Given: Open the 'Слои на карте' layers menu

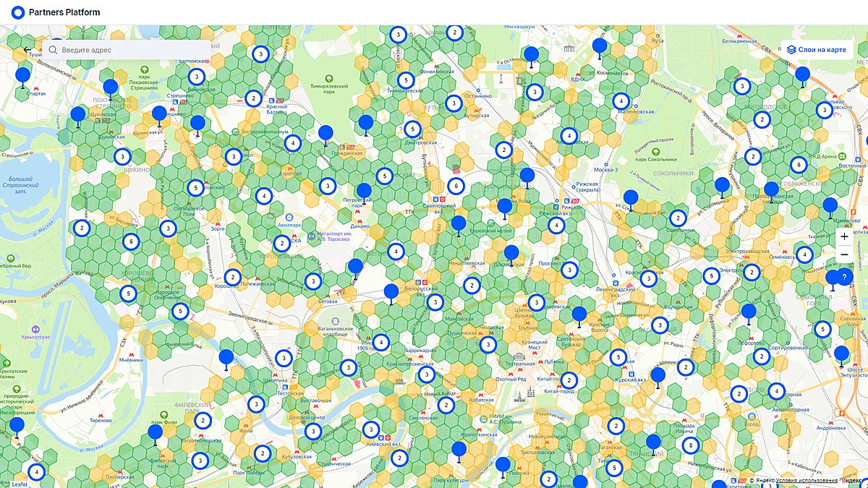Looking at the screenshot, I should point(817,50).
